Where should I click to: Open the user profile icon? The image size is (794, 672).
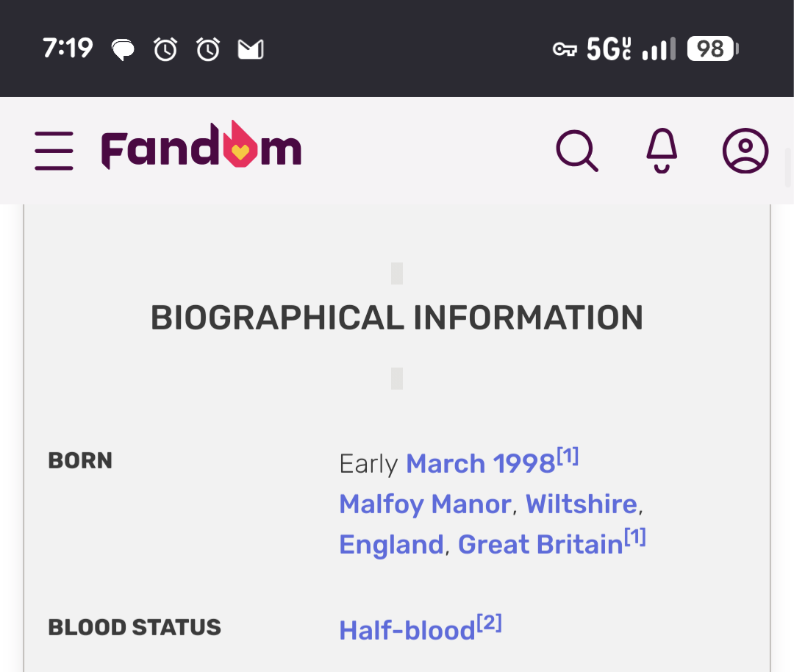click(x=745, y=151)
